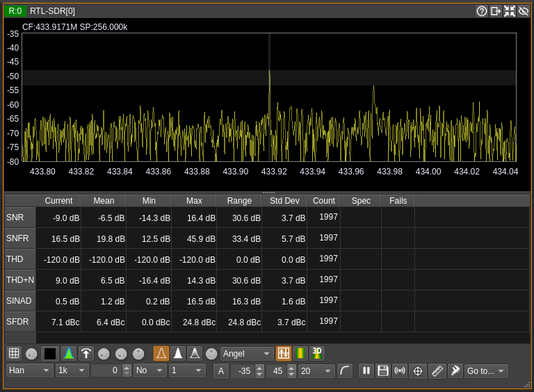Click the Std Dev column header
The width and height of the screenshot is (534, 392).
tap(284, 201)
